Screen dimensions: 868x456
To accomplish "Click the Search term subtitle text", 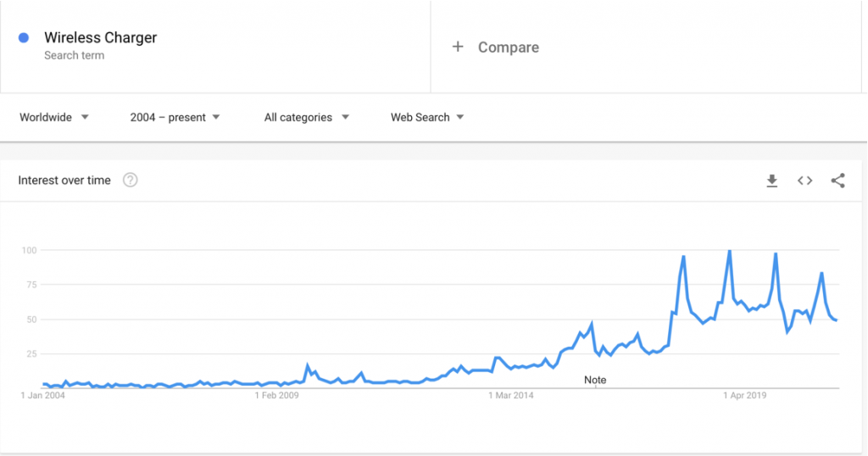I will (x=75, y=55).
